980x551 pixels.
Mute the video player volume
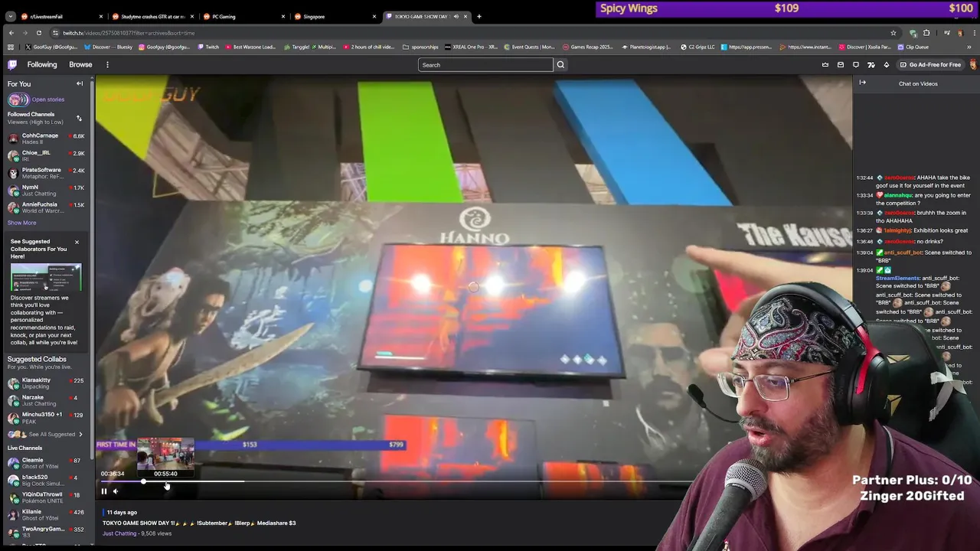click(116, 491)
